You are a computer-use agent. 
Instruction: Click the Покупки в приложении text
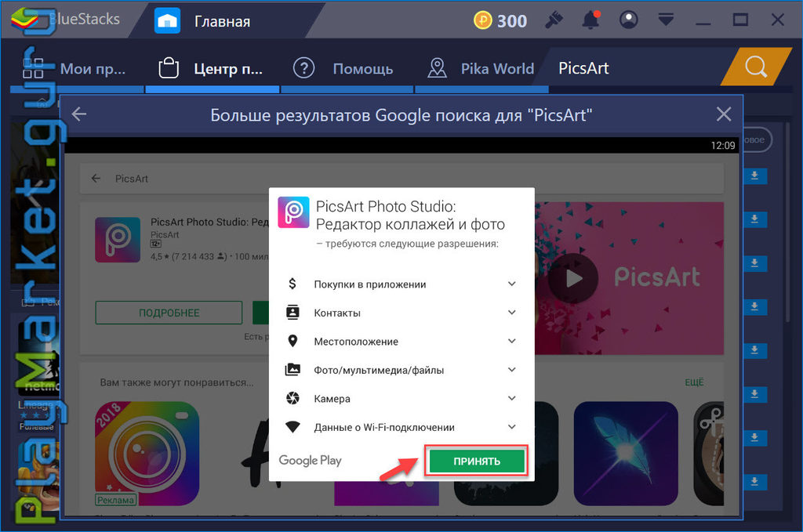click(x=370, y=284)
